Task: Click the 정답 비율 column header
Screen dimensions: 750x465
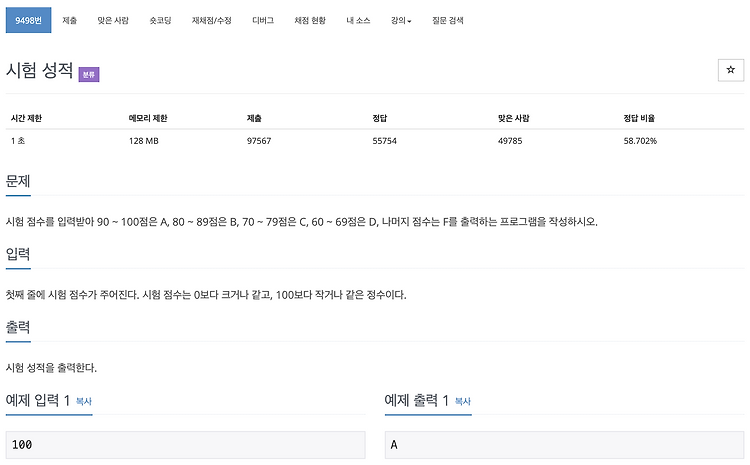Action: [x=639, y=118]
